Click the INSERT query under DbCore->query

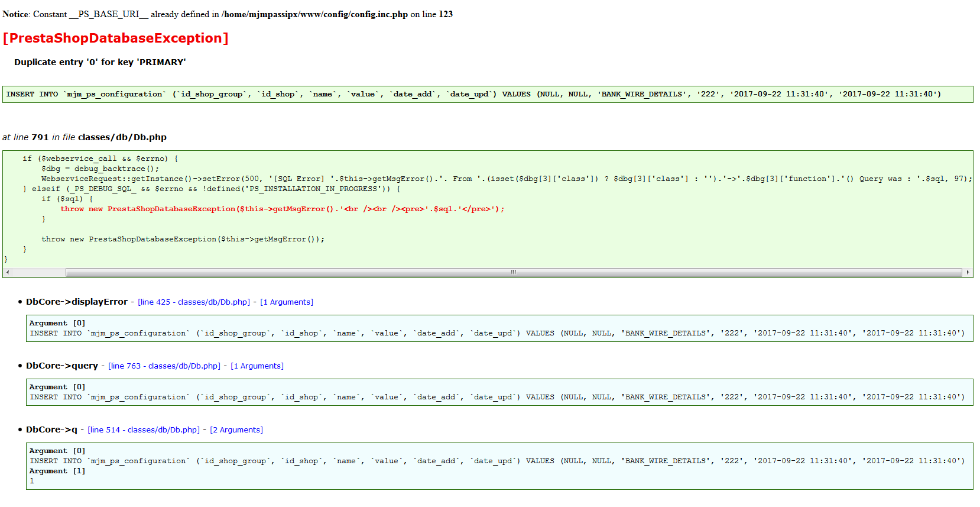497,397
